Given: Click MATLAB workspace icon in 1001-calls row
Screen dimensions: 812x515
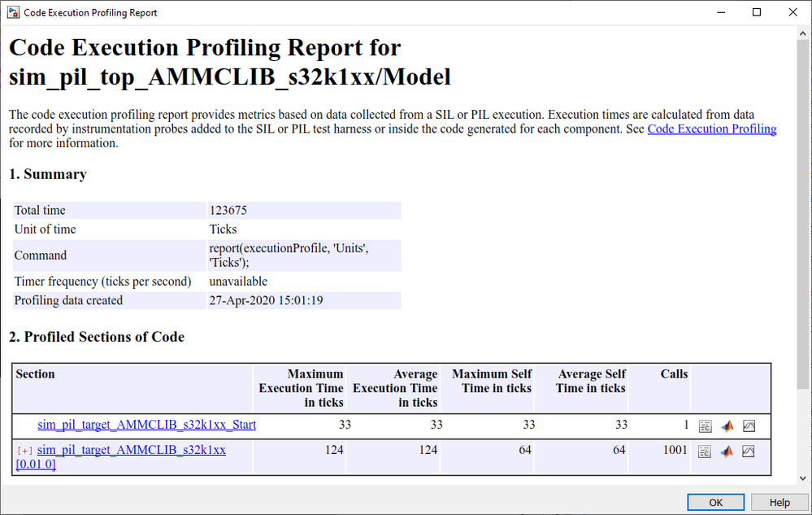Looking at the screenshot, I should 727,452.
